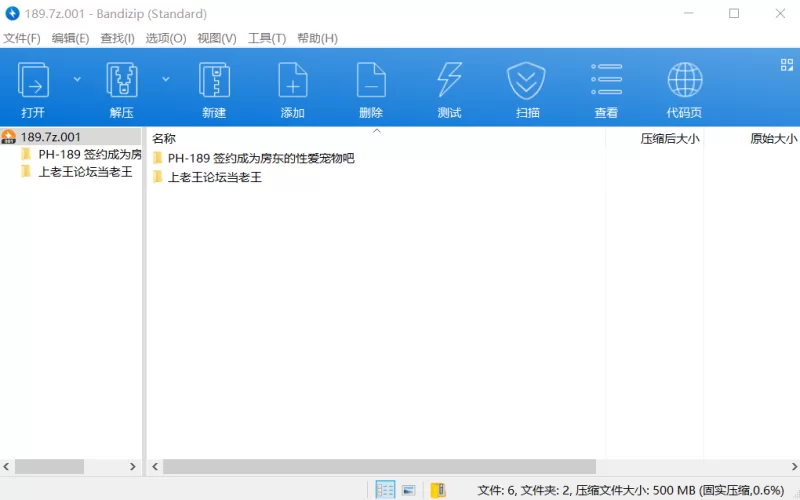Open the 编辑(E) menu

click(x=70, y=38)
